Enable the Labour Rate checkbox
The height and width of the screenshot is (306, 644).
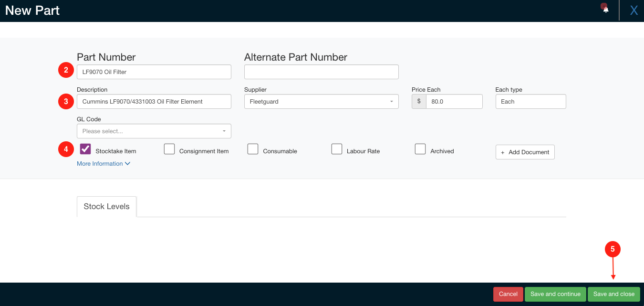(x=337, y=149)
